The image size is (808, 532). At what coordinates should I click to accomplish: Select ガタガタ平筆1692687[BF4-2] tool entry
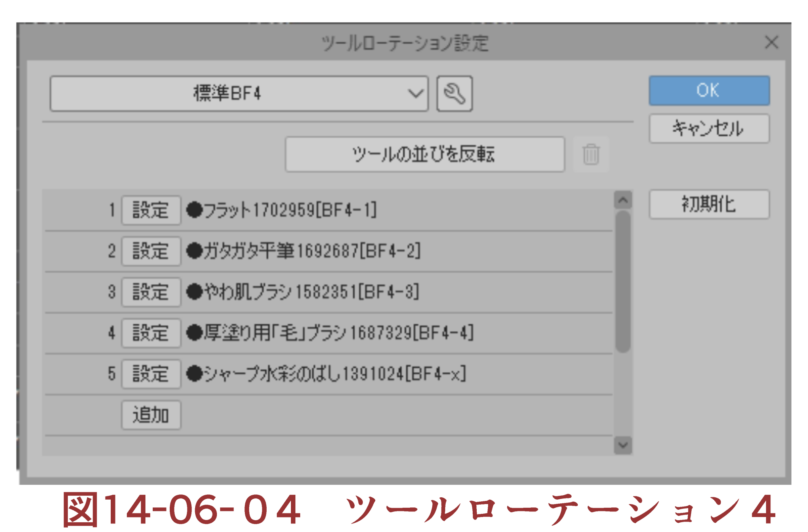tap(304, 251)
